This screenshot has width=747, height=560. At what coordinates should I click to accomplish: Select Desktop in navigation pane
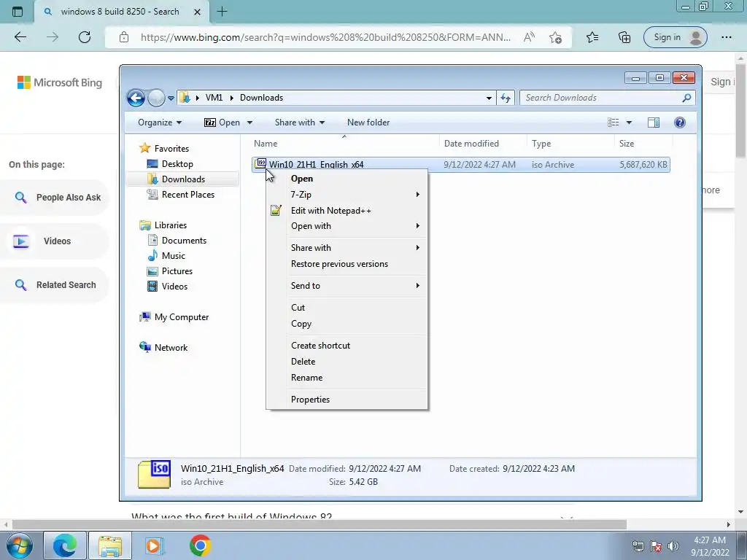coord(170,164)
